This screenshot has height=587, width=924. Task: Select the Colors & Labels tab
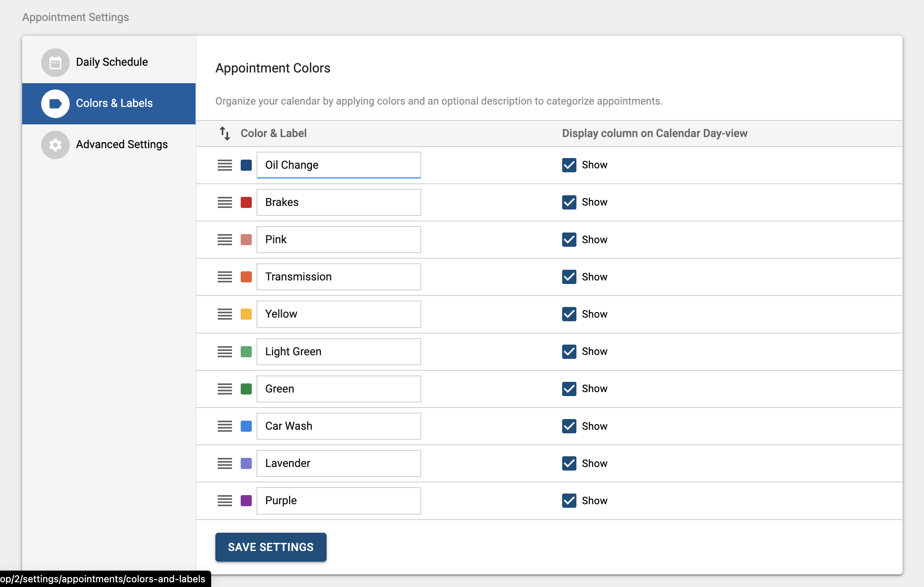[x=109, y=104]
